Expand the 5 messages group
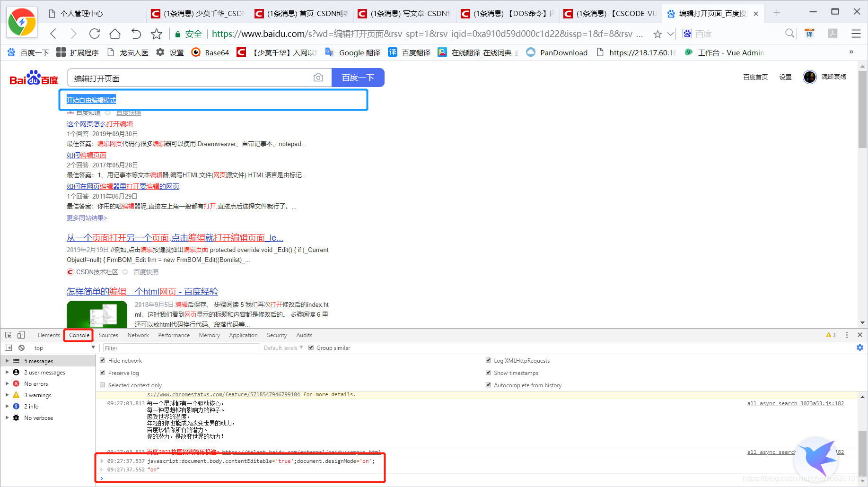 pos(7,361)
